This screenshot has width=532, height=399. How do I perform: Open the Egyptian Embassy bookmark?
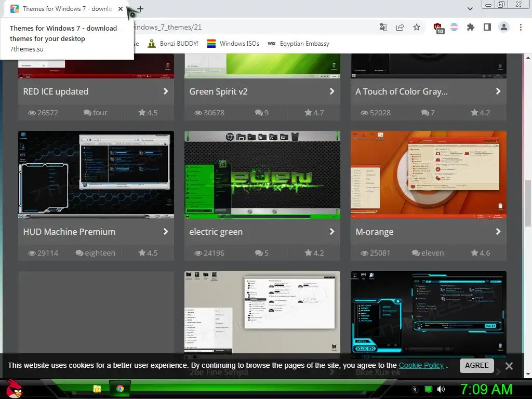(x=298, y=44)
